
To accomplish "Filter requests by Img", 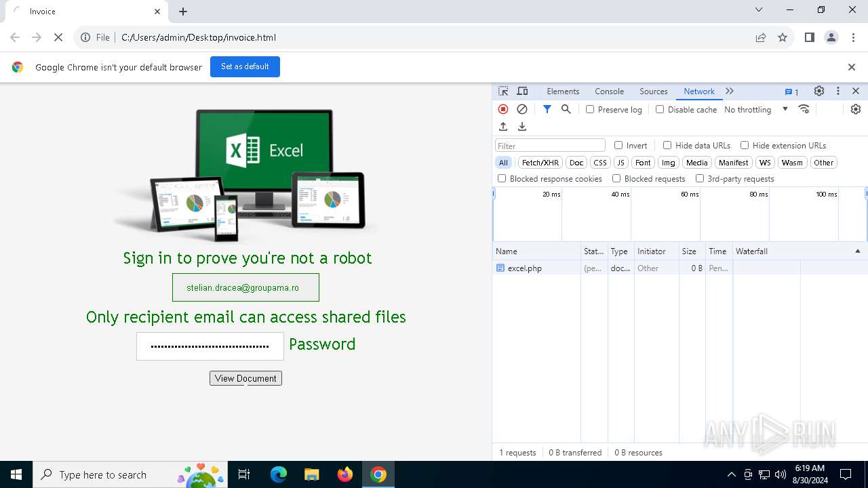I will (669, 163).
